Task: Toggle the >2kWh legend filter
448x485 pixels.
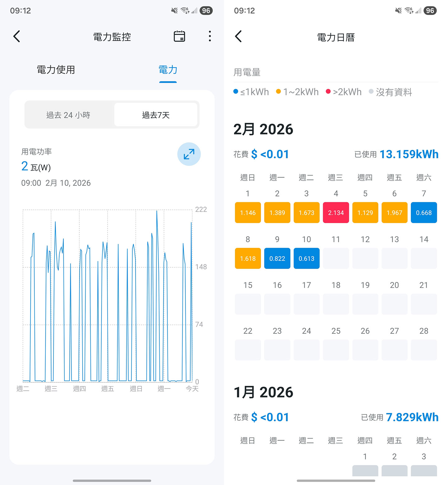Action: click(x=343, y=92)
